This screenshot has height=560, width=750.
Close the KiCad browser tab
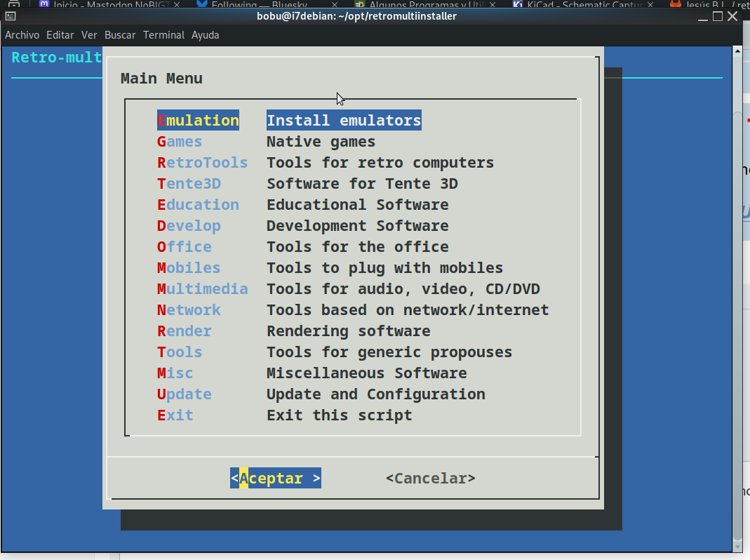tap(650, 4)
